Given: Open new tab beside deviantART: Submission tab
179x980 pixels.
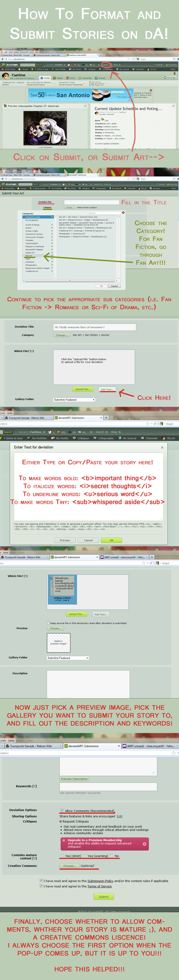Looking at the screenshot, I should [x=106, y=417].
